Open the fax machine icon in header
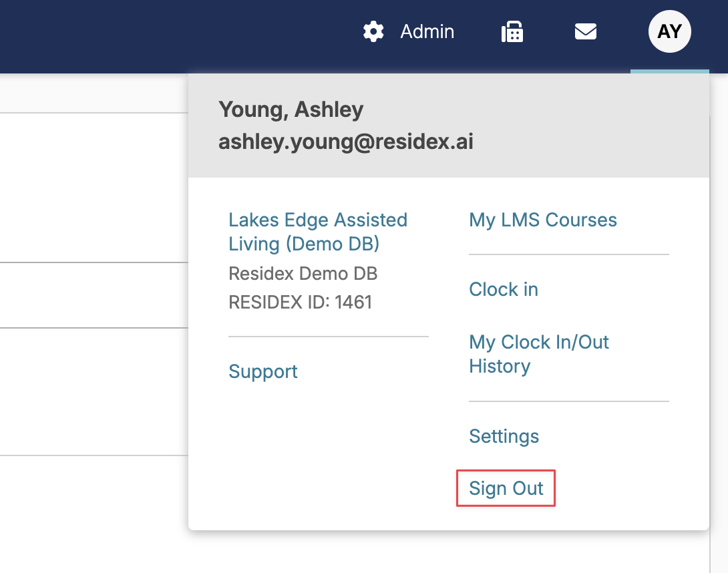The image size is (728, 573). [x=512, y=32]
